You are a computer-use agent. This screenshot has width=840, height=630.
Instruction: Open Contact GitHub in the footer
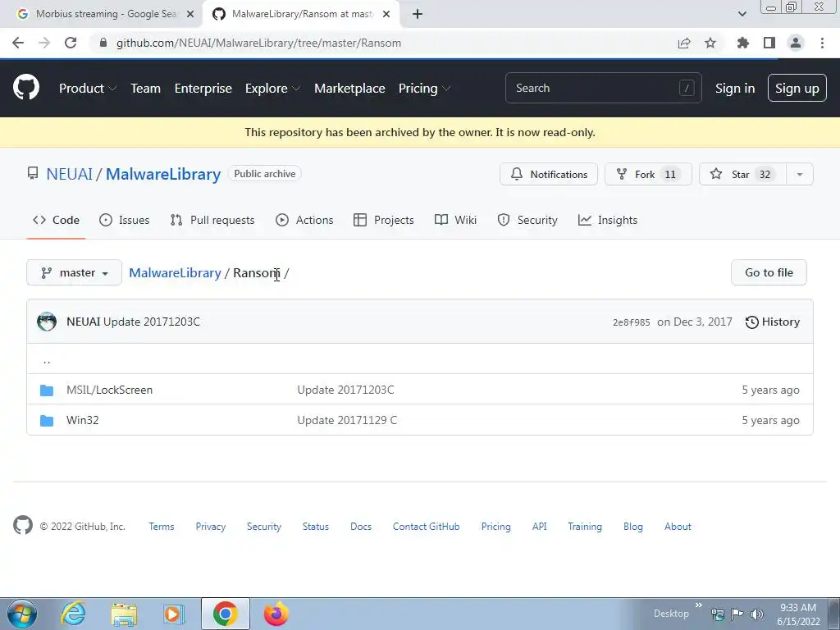tap(426, 527)
